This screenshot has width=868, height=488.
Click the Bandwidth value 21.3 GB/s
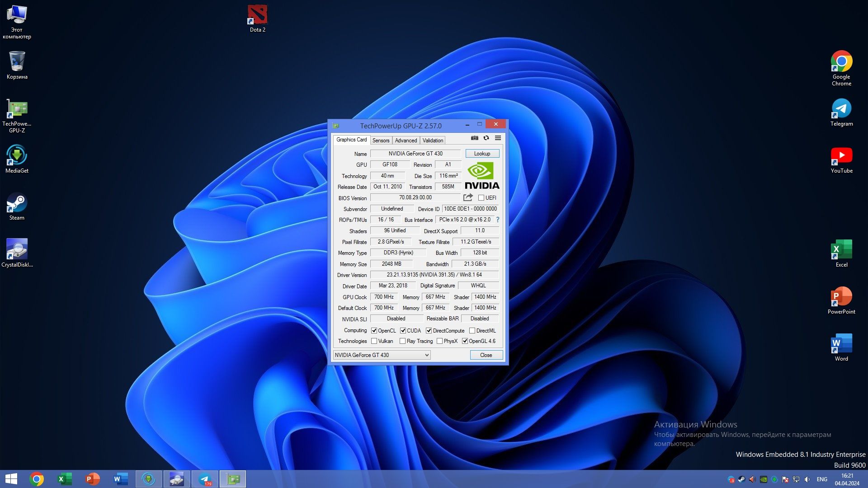[x=475, y=264]
